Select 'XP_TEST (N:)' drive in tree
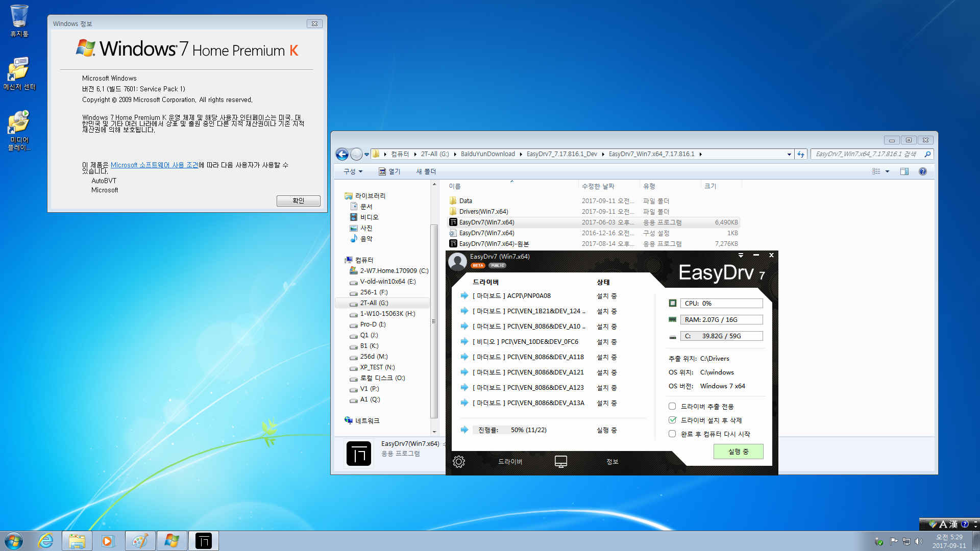 pos(377,367)
